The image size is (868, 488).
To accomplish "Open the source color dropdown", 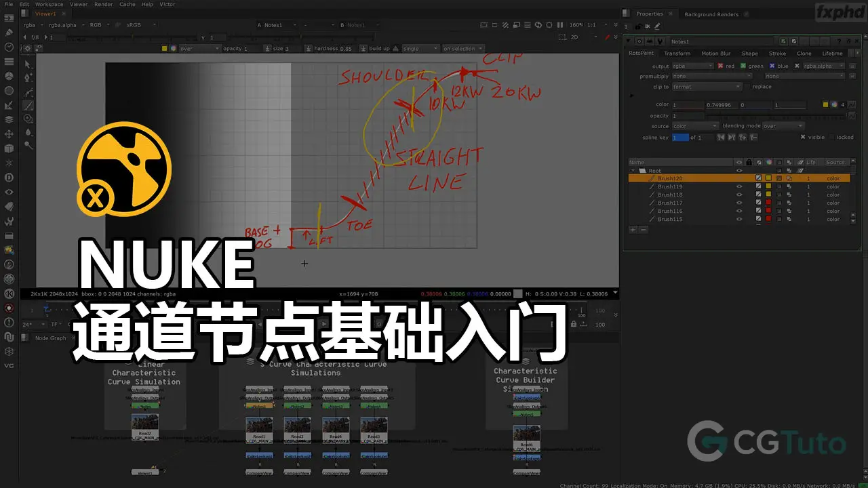I will pyautogui.click(x=695, y=126).
